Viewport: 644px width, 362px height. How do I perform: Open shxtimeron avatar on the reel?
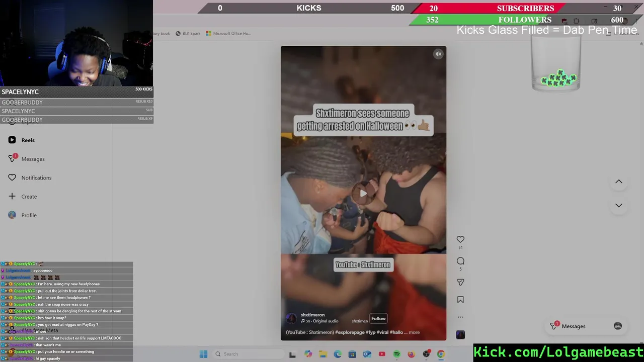(x=291, y=318)
